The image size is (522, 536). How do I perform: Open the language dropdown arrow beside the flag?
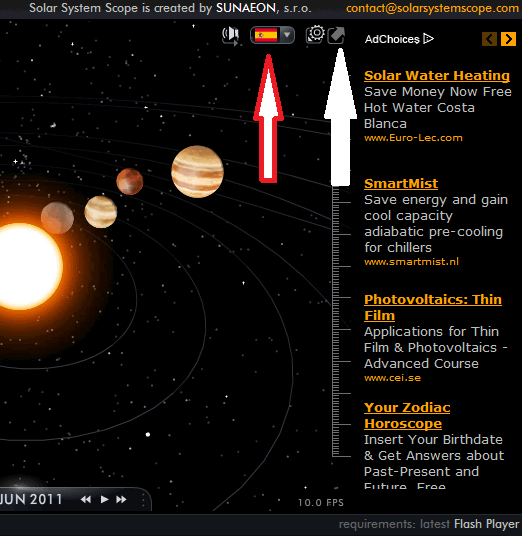(x=287, y=35)
